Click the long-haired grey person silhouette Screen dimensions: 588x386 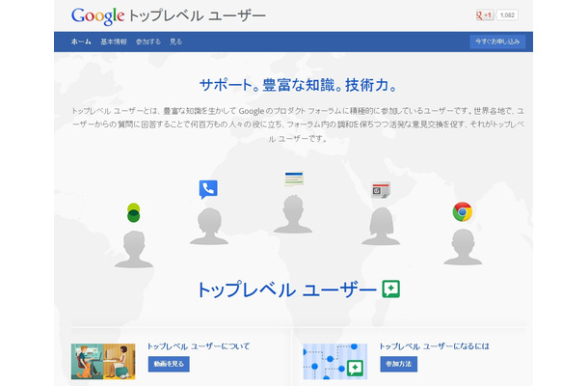381,227
